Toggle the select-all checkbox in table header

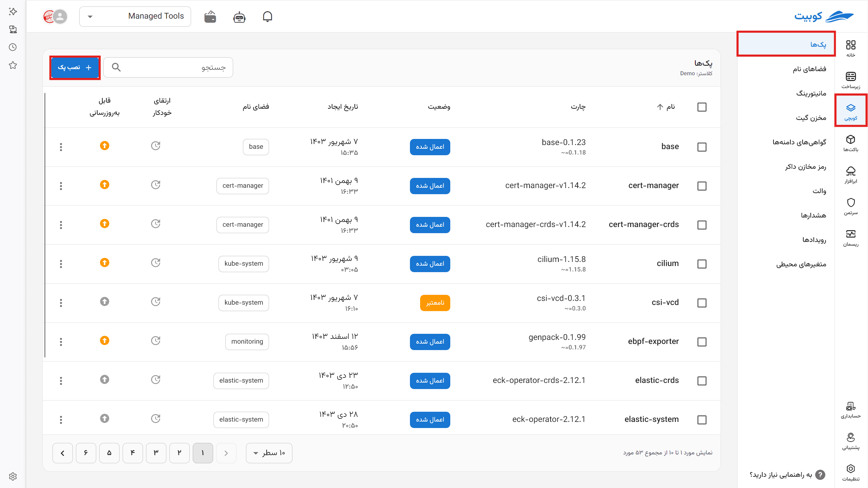tap(702, 107)
